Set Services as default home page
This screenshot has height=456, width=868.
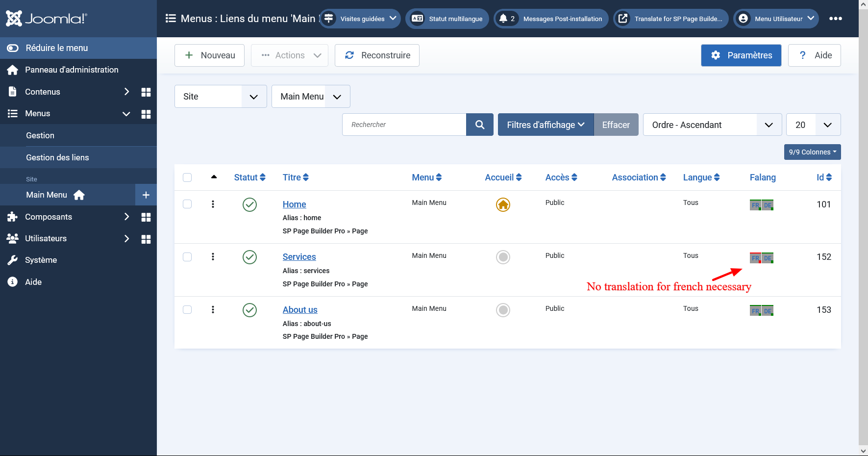tap(503, 257)
